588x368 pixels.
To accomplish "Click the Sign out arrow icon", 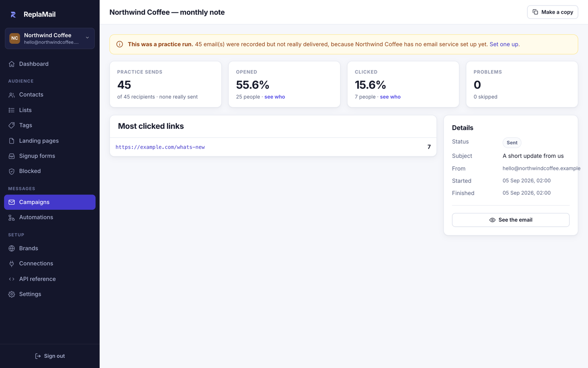I will click(x=38, y=356).
